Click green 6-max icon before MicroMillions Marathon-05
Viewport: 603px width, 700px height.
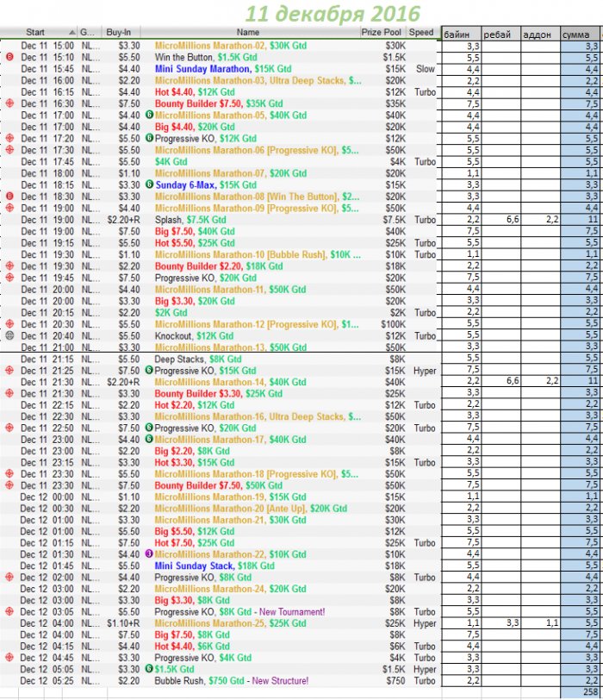149,115
